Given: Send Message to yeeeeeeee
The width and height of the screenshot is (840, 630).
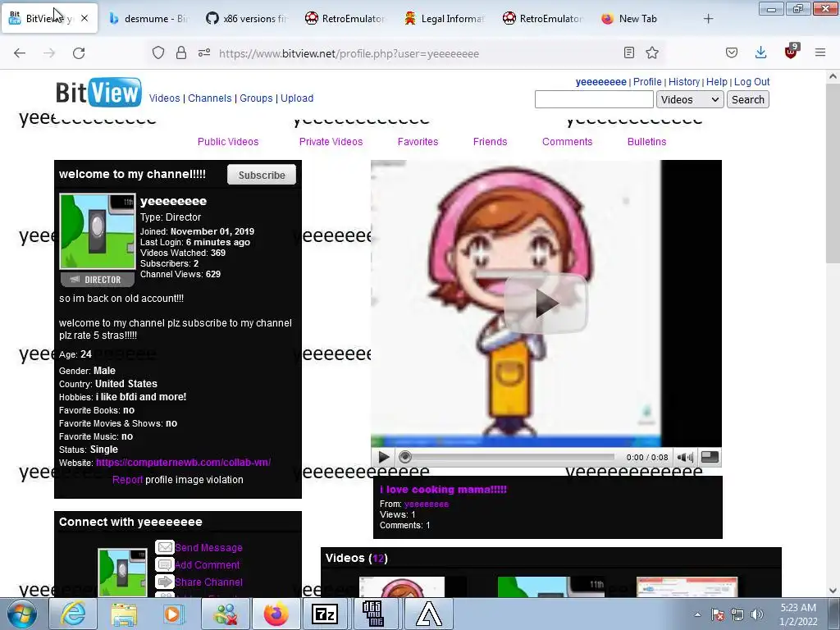Looking at the screenshot, I should click(208, 547).
